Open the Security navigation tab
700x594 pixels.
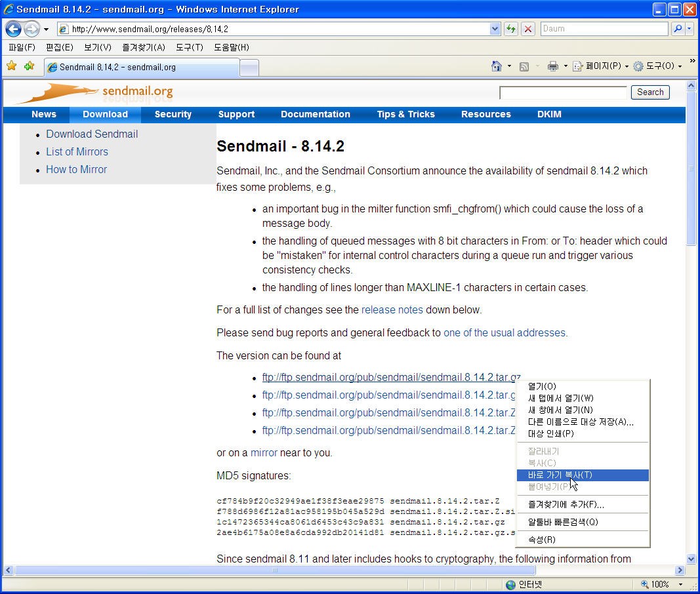click(x=173, y=114)
